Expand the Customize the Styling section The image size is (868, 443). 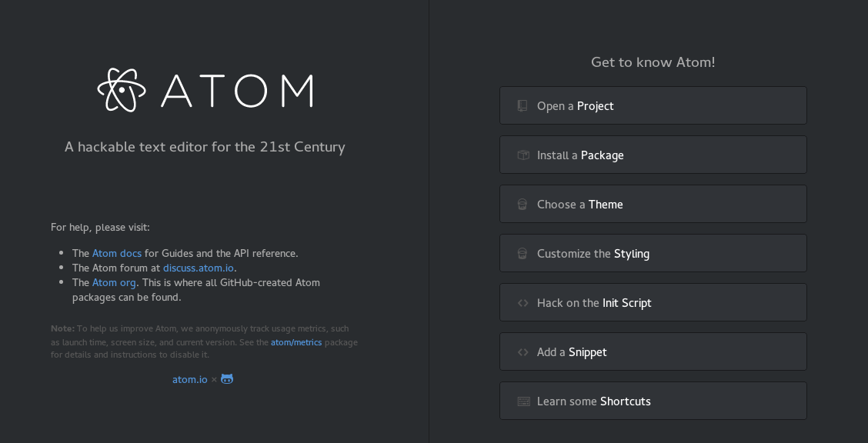coord(653,254)
